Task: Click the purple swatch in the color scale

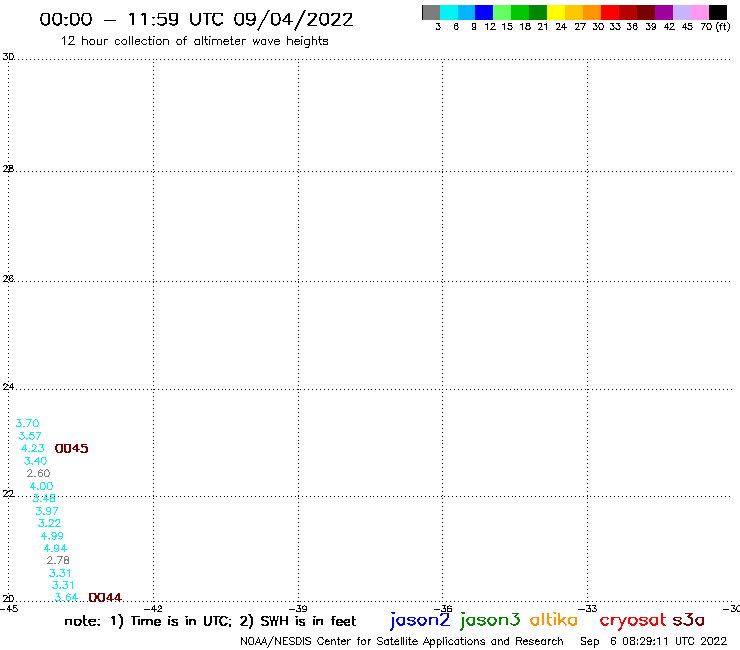Action: [x=664, y=12]
